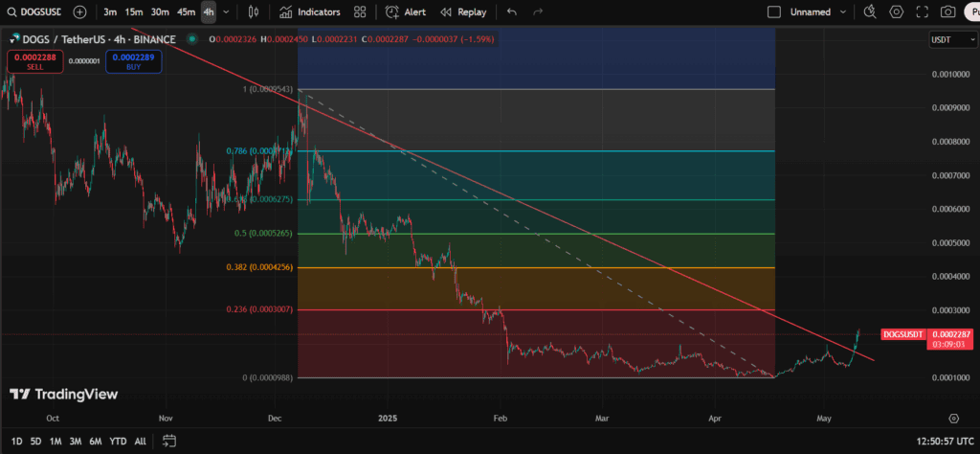Click the red SELL price button

click(x=34, y=61)
